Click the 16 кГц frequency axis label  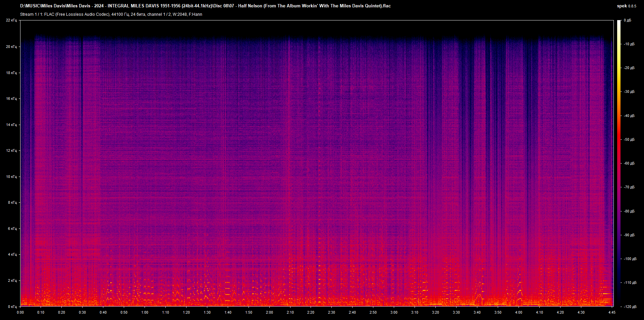point(11,99)
